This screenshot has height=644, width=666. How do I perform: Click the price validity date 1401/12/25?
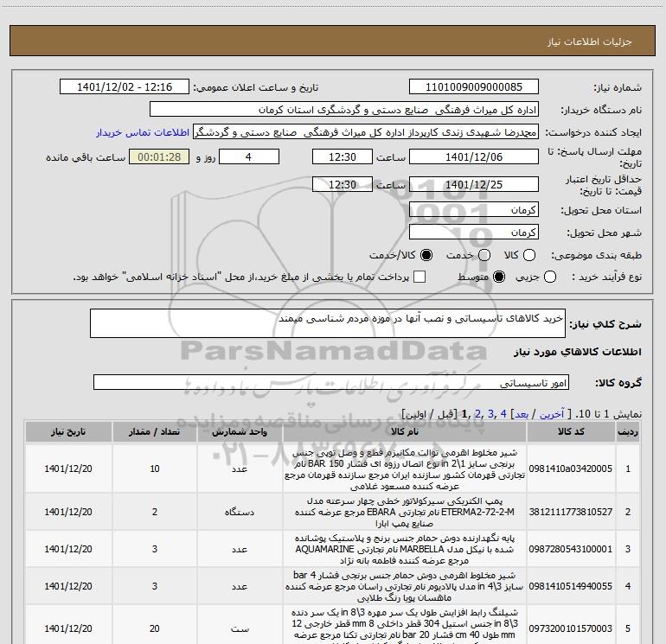coord(474,184)
